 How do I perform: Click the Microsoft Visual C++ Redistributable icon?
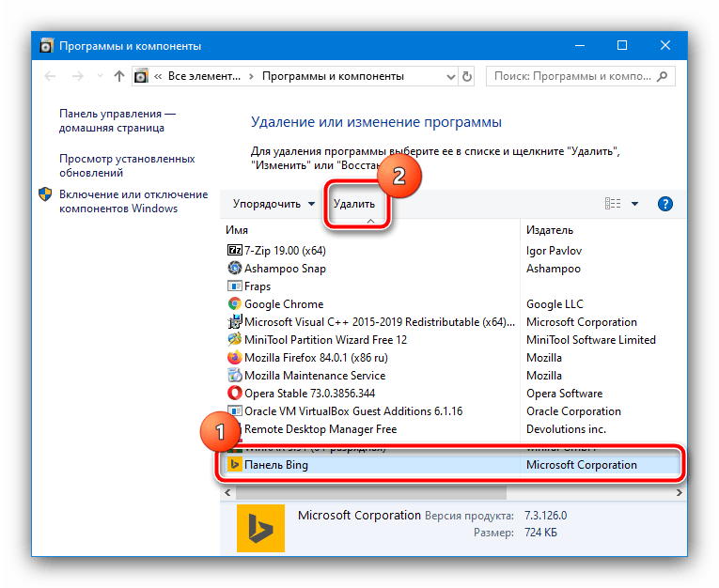coord(234,322)
